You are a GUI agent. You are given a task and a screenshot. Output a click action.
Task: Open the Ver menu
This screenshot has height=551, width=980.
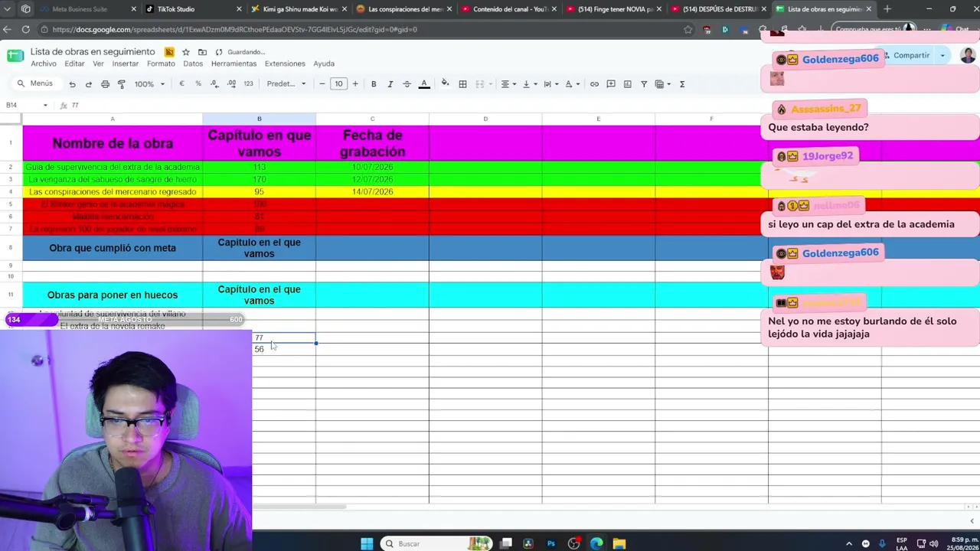coord(98,64)
